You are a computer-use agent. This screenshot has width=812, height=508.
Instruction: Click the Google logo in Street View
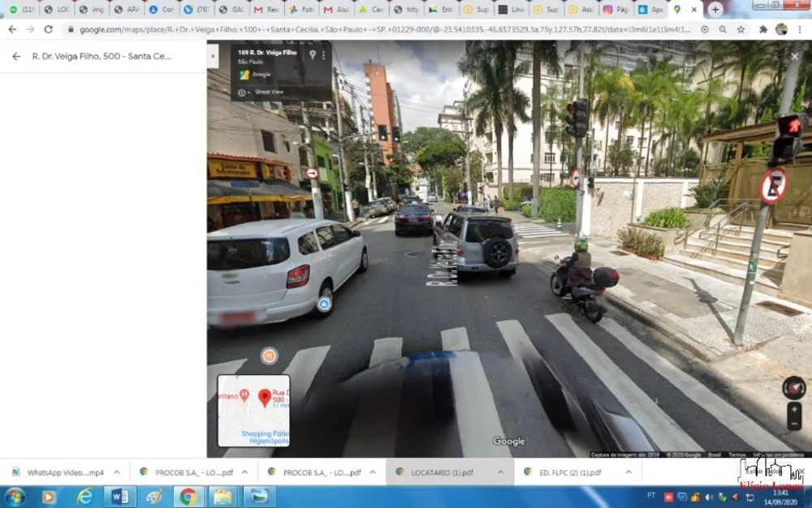coord(508,441)
